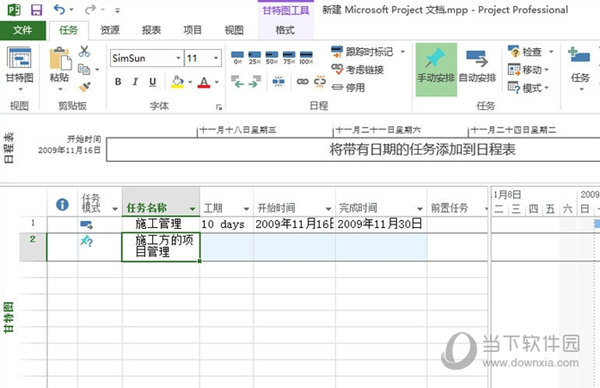Click the Unlink tasks broken chain icon
This screenshot has width=600, height=388.
[320, 81]
